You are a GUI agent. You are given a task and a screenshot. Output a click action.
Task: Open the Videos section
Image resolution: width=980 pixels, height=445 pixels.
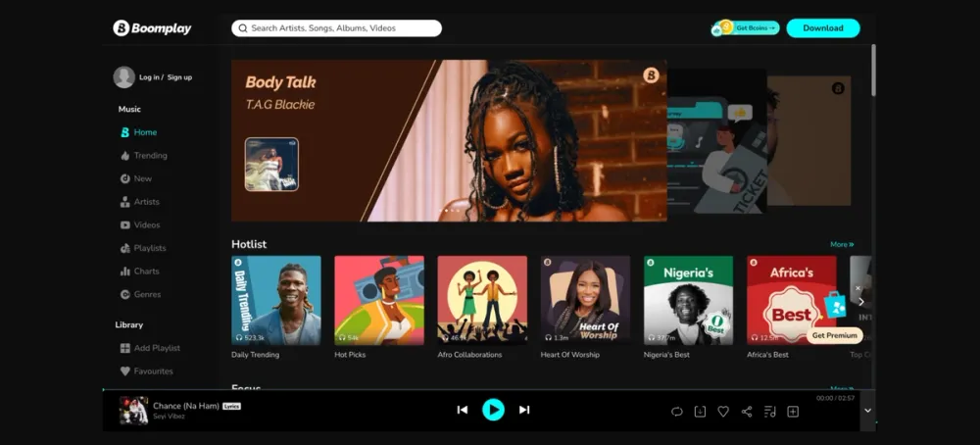coord(147,225)
